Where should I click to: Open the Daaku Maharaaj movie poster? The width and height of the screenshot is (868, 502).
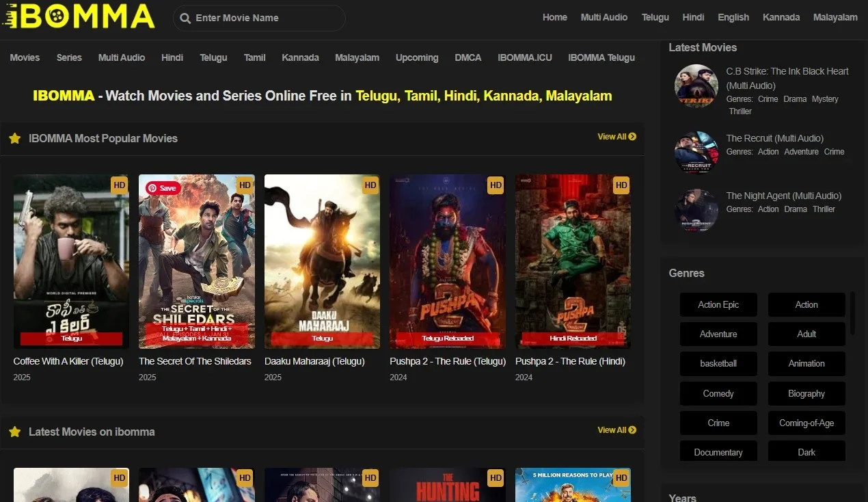322,262
